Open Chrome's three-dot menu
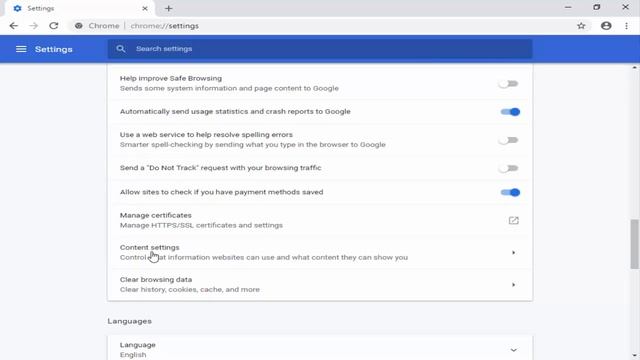 627,26
